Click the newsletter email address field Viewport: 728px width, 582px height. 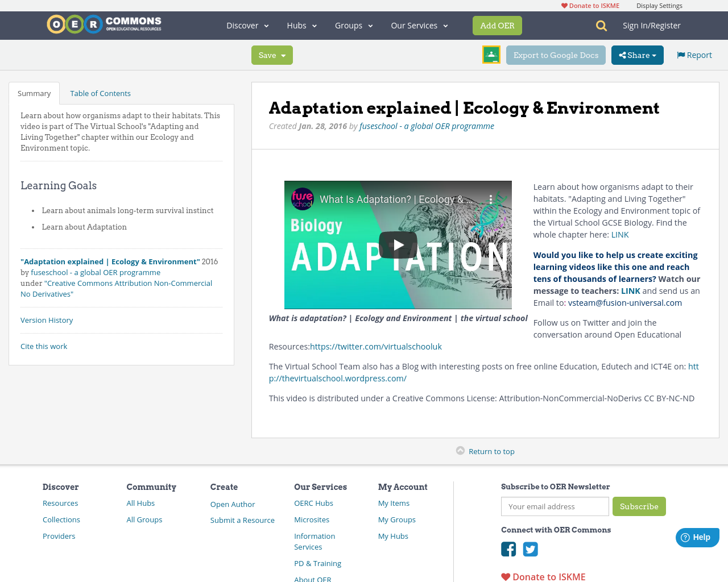[555, 506]
